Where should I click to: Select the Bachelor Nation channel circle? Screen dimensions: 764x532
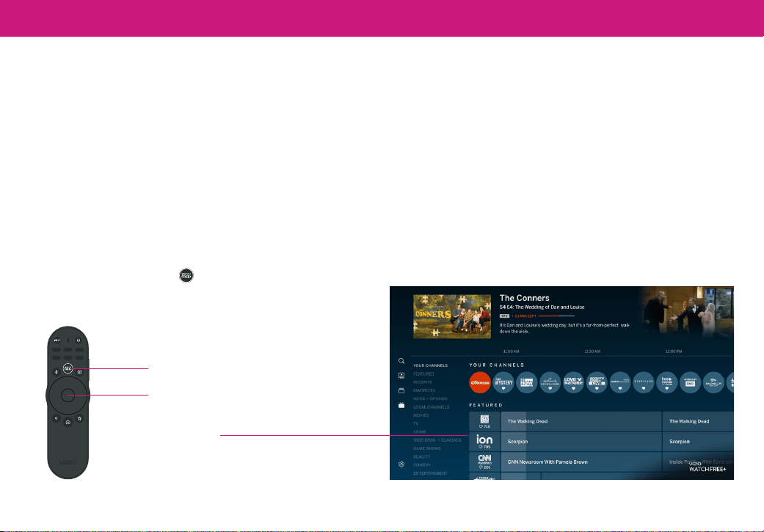(x=714, y=382)
